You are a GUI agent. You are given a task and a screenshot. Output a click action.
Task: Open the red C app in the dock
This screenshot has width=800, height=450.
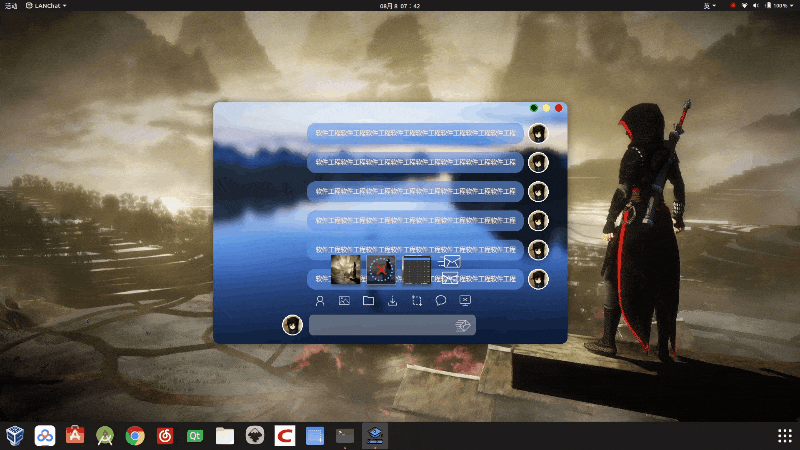285,436
